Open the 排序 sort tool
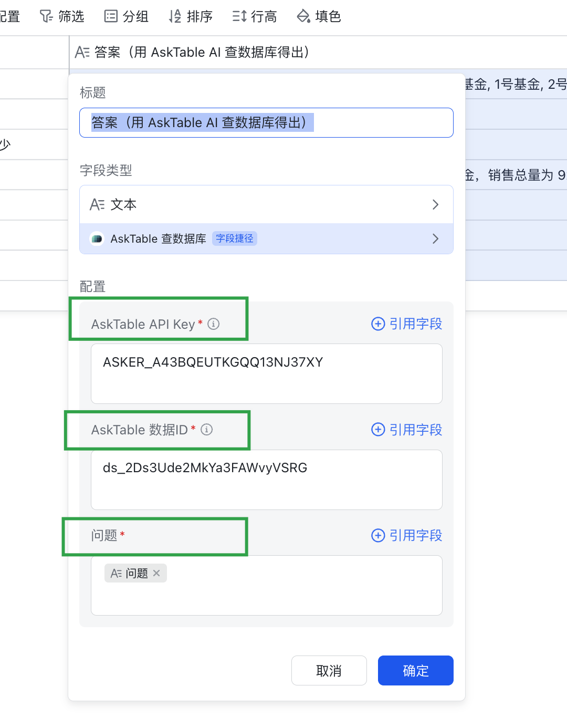The width and height of the screenshot is (567, 728). coord(191,16)
